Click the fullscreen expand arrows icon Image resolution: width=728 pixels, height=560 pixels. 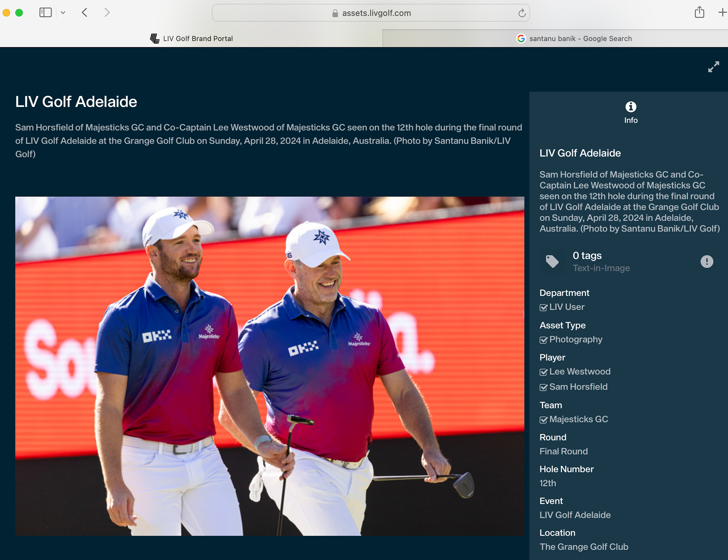(x=713, y=67)
